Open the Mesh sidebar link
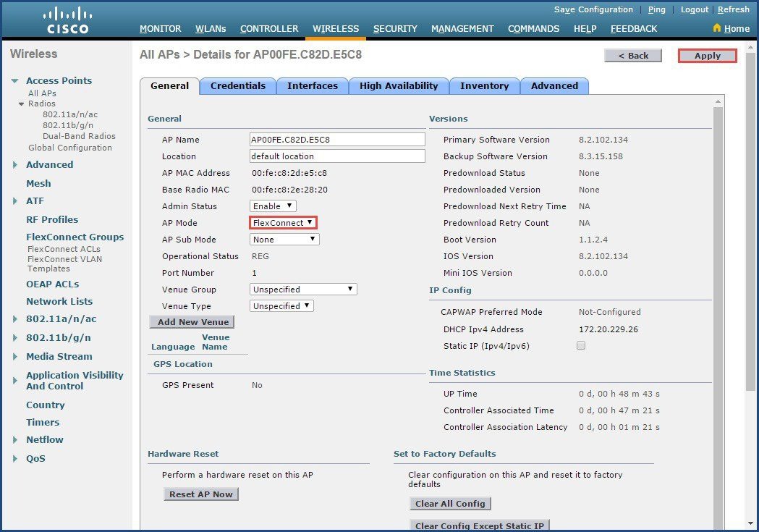The width and height of the screenshot is (759, 532). click(x=38, y=183)
